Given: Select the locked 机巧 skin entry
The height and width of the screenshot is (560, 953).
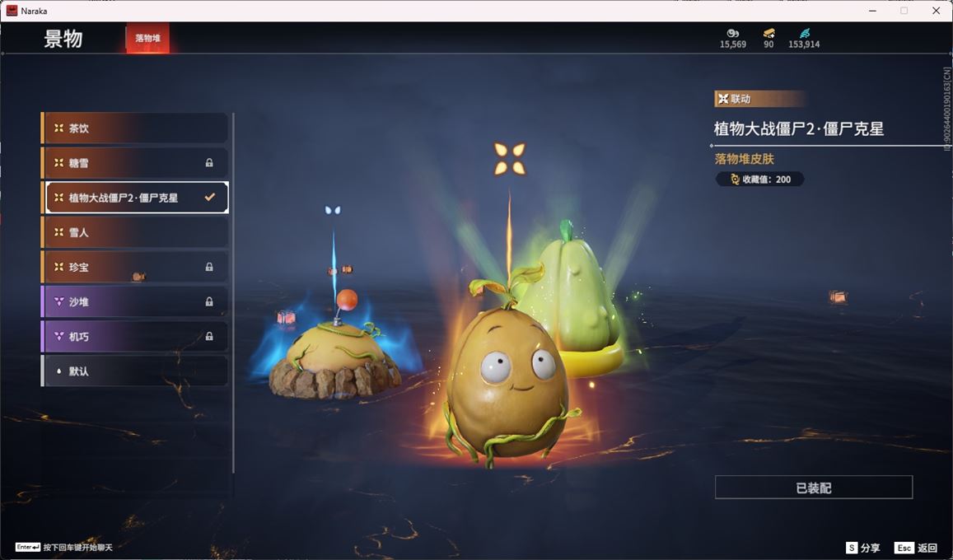Looking at the screenshot, I should click(134, 336).
